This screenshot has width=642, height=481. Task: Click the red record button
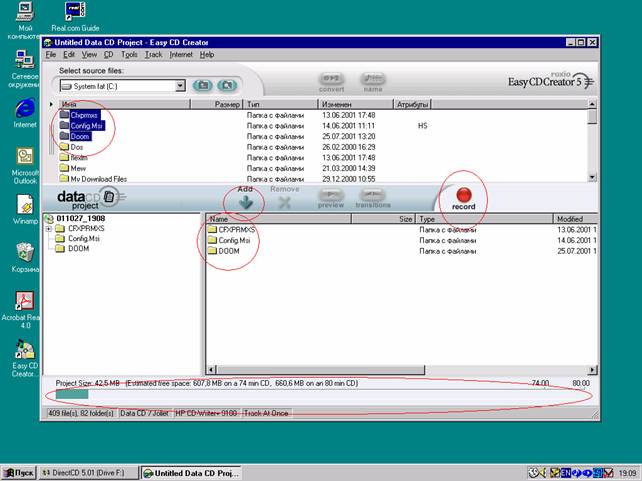pyautogui.click(x=464, y=194)
